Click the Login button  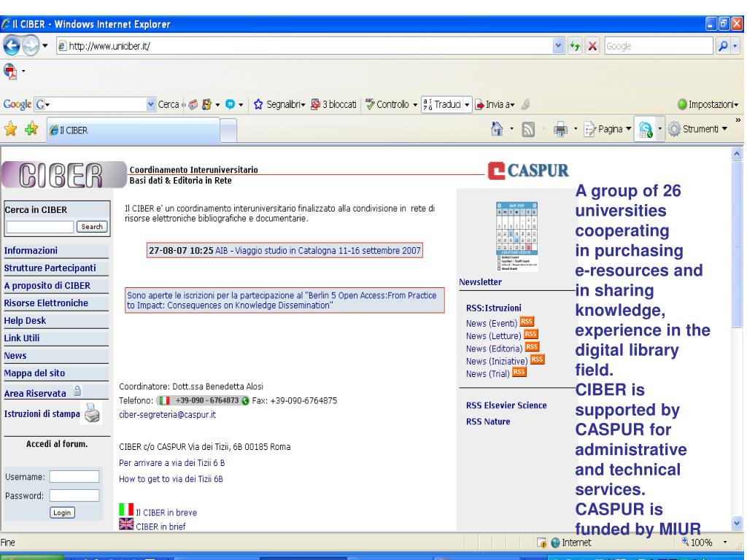62,513
